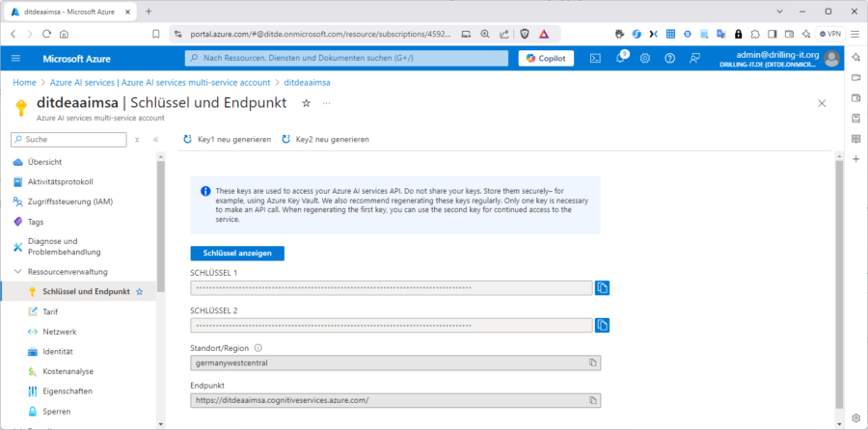Click the share page icon in address bar
Viewport: 868px width, 430px height.
point(503,34)
